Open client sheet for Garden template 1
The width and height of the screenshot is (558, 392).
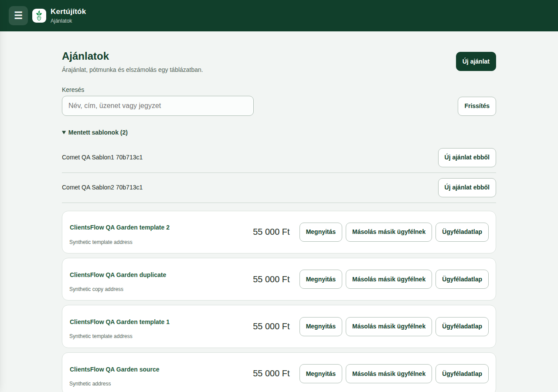click(462, 327)
